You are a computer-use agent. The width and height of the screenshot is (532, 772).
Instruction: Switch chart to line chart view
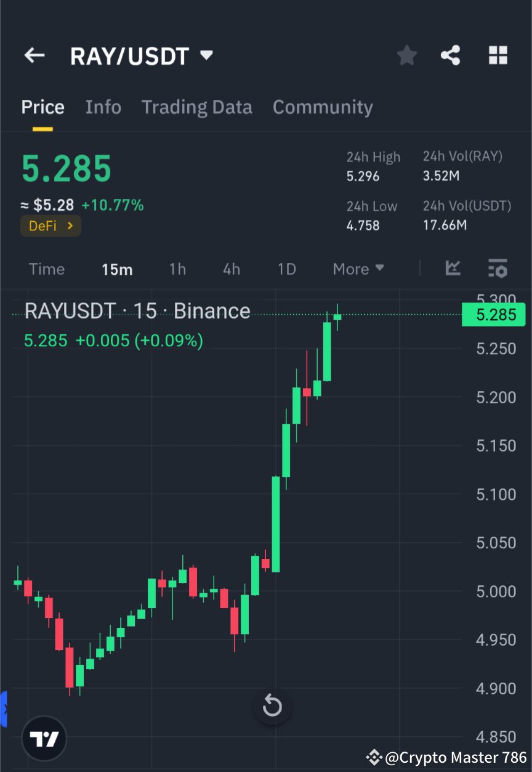[453, 269]
